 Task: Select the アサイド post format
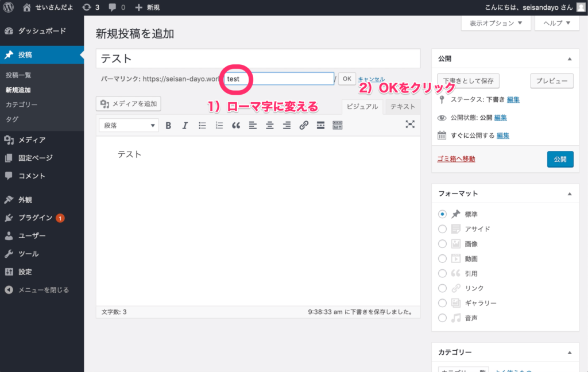442,228
